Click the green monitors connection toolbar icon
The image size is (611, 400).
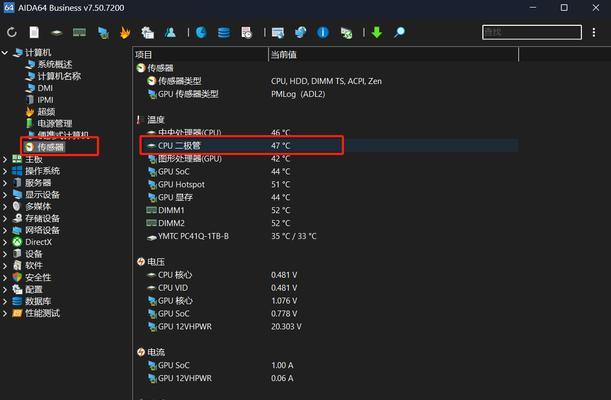click(x=346, y=33)
